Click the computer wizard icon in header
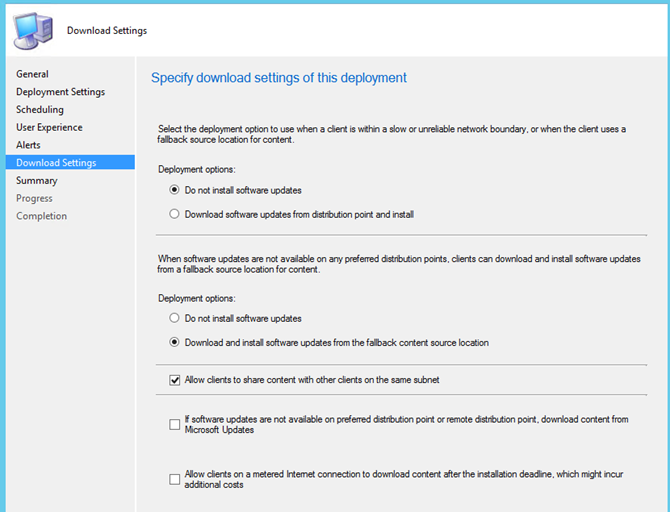The width and height of the screenshot is (670, 512). (x=33, y=31)
